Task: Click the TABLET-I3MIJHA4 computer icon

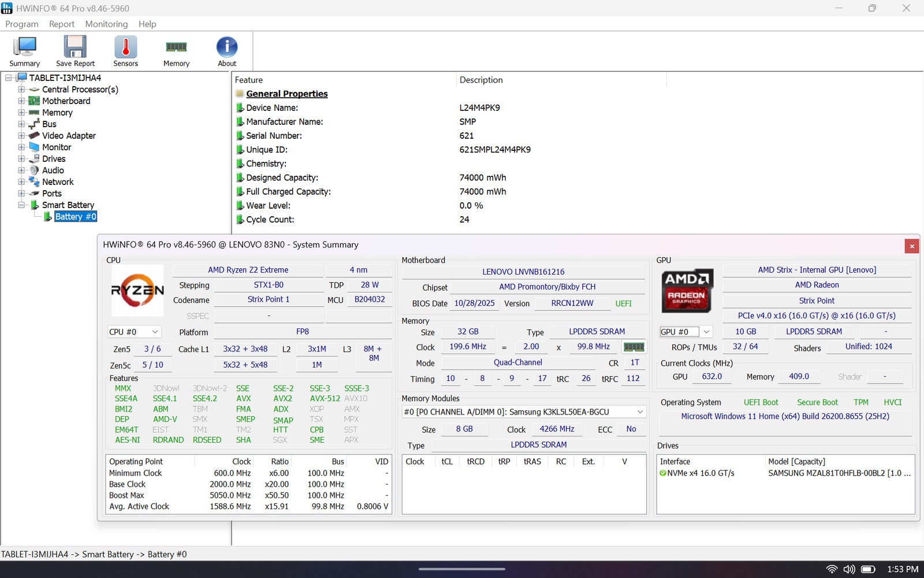Action: point(22,77)
